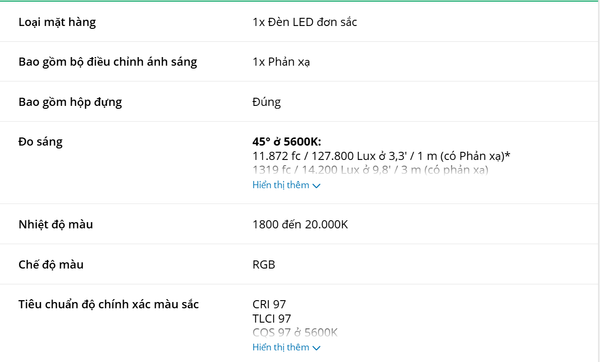This screenshot has width=600, height=362.
Task: Click the '11.872 fc / 127.800 Lux' line
Action: point(381,156)
